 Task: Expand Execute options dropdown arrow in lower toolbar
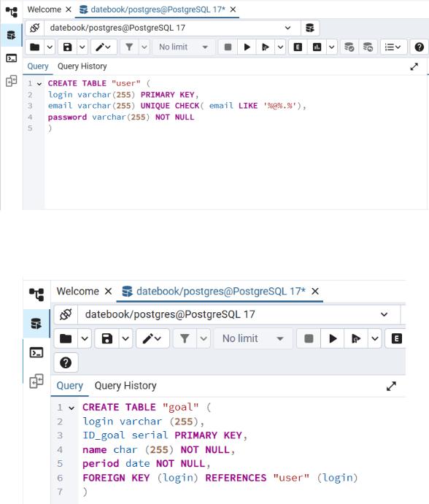pyautogui.click(x=375, y=338)
